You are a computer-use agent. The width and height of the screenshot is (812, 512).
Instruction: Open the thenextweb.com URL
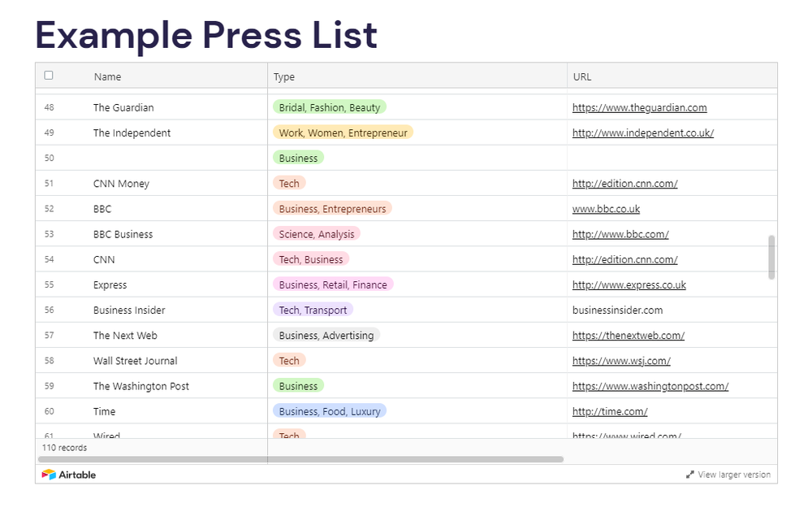point(628,336)
